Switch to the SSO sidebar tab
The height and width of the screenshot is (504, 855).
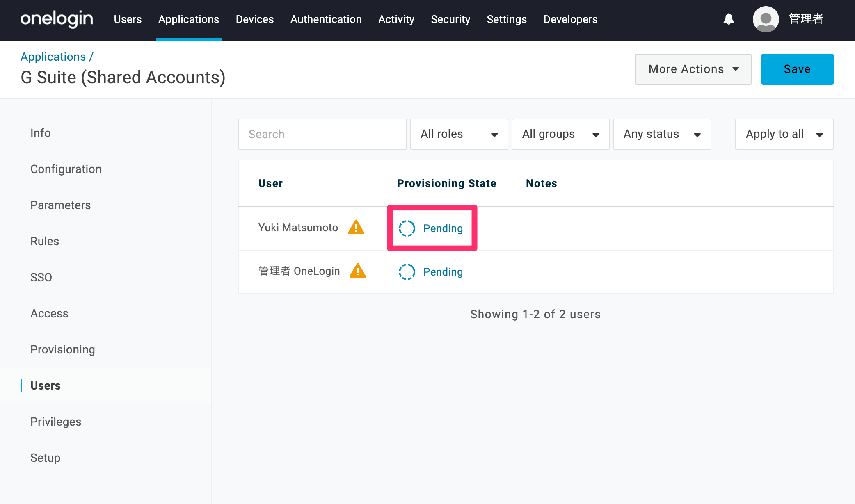click(41, 277)
